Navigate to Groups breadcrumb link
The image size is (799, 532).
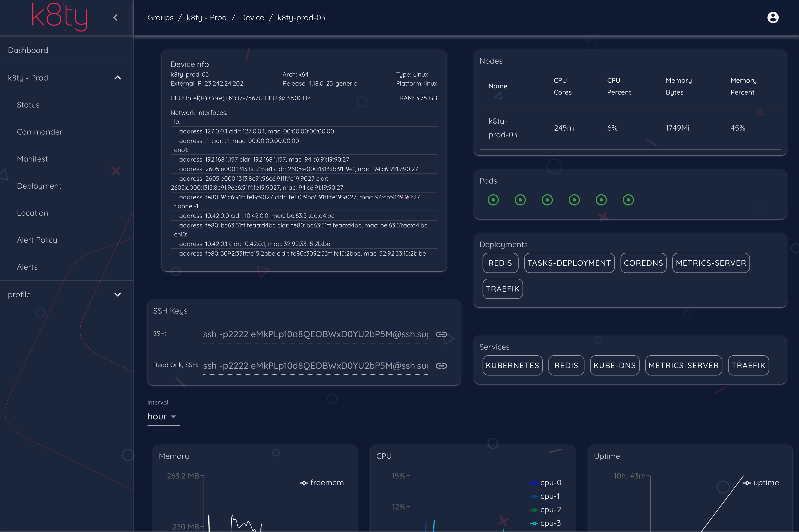[x=160, y=18]
